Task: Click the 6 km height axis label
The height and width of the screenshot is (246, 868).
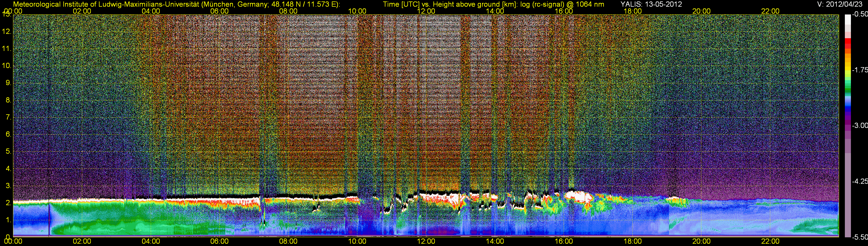Action: (x=8, y=135)
